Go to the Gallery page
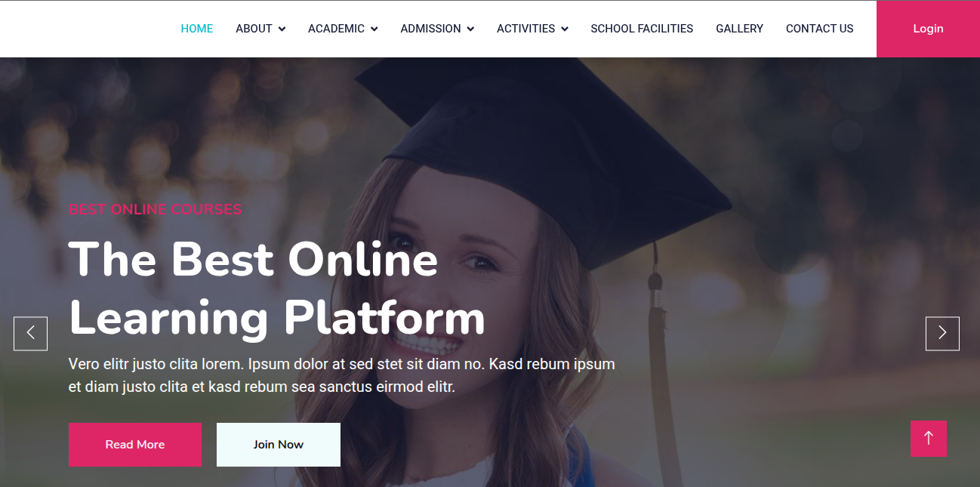980x487 pixels. point(739,29)
